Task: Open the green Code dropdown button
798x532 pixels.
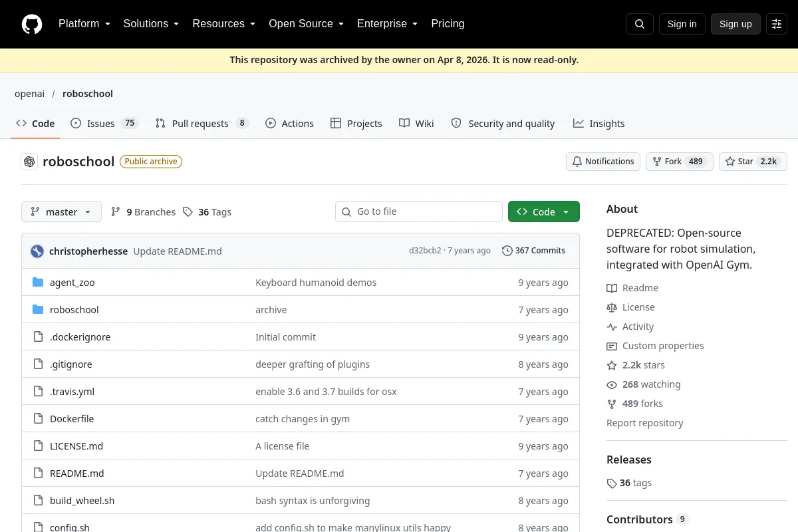Action: pyautogui.click(x=544, y=211)
